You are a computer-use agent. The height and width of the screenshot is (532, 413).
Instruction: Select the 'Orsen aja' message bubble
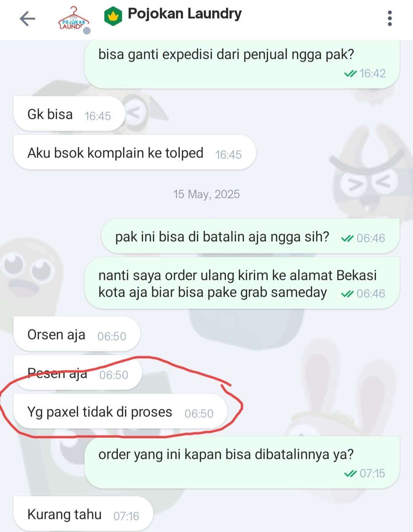coord(77,334)
